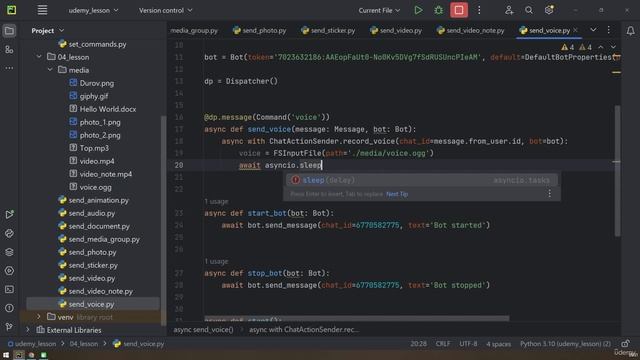Switch to send_photo.py tab

259,30
